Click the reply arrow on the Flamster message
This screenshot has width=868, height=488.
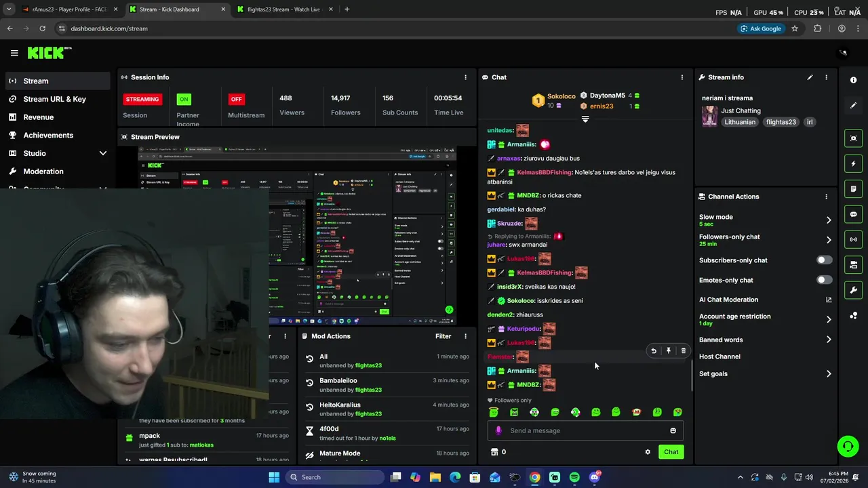click(653, 351)
